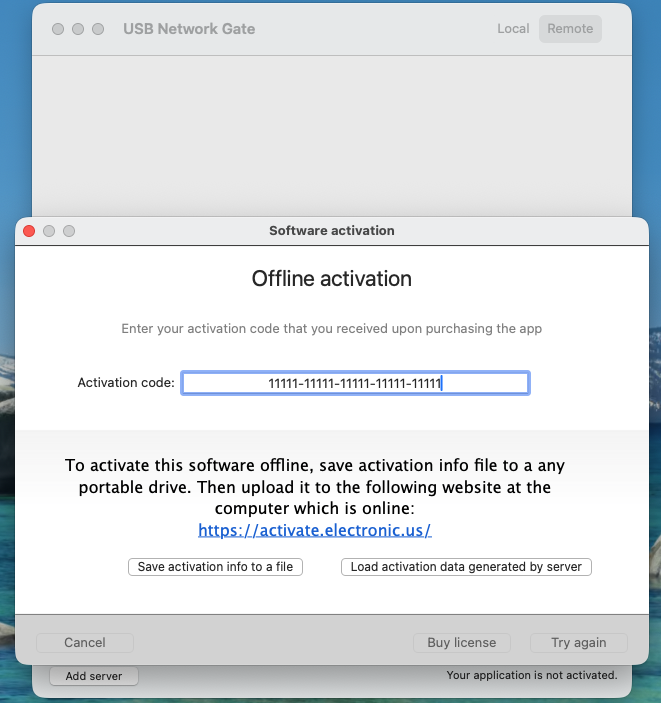Screen dimensions: 661x703
Task: Click Load activation data generated by server
Action: (466, 567)
